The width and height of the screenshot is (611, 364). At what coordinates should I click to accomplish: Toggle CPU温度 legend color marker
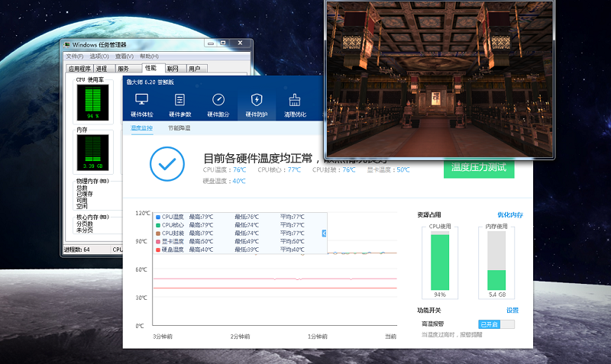[158, 217]
